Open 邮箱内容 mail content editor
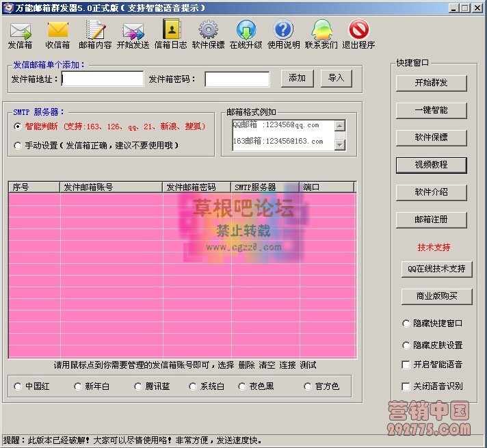 coord(95,35)
